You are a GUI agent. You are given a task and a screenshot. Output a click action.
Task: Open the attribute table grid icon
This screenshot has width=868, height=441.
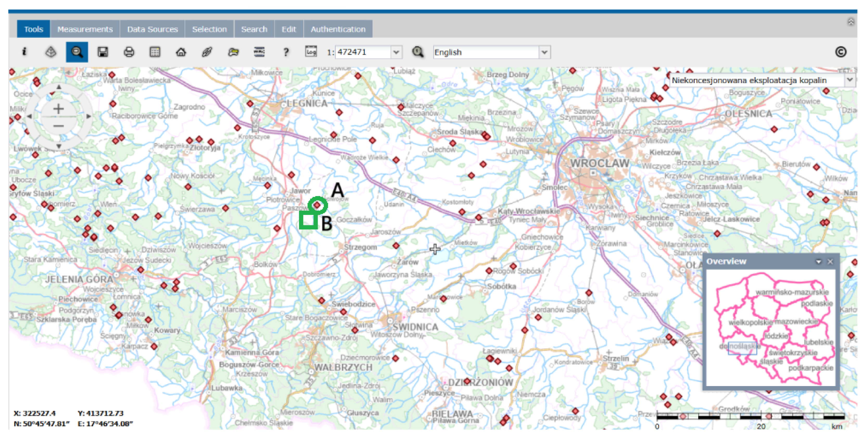coord(155,52)
